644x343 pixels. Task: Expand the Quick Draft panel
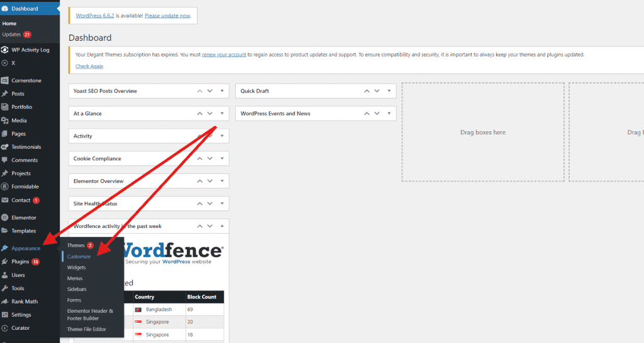[x=389, y=91]
